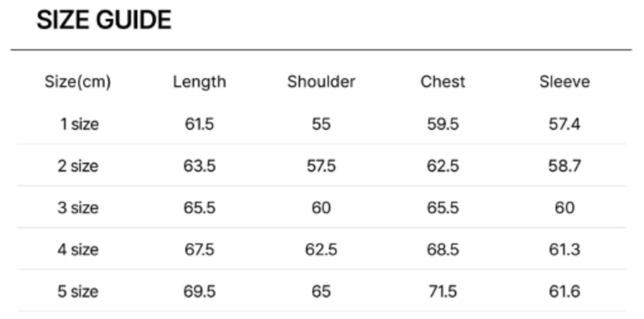
Task: Click the Sleeve column header
Action: (x=565, y=82)
